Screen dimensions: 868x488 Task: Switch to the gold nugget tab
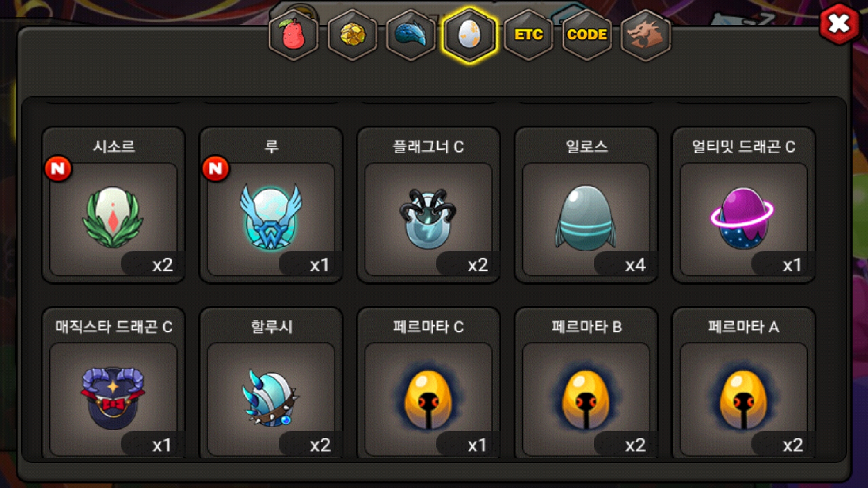pos(352,35)
